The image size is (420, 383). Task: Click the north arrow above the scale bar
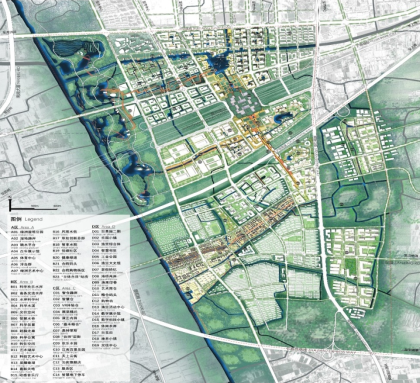(10, 204)
